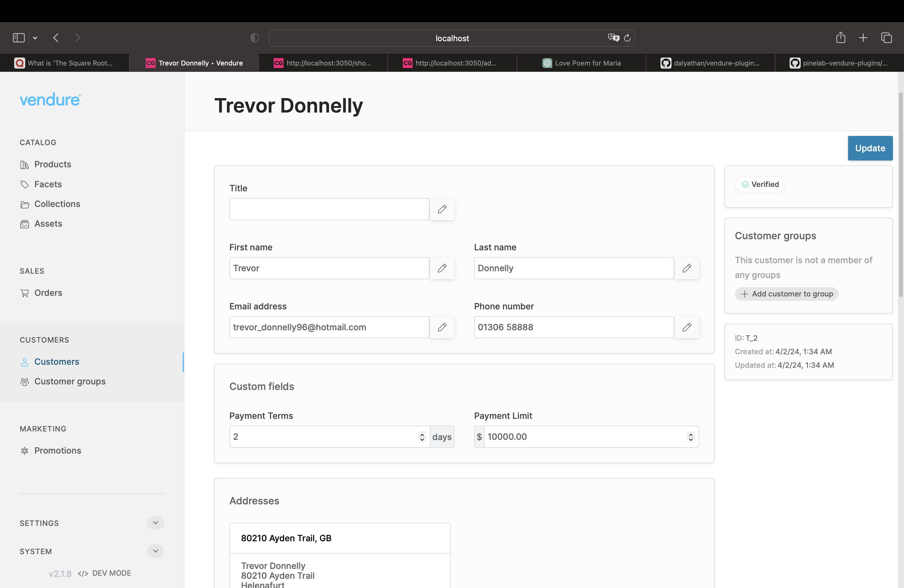Click edit pencil beside Email address field

442,327
